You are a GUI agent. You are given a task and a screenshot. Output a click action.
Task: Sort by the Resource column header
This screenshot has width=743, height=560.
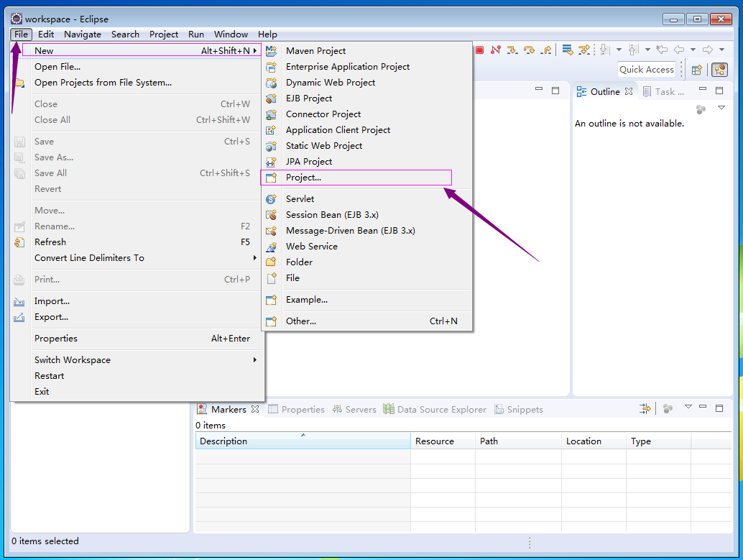[x=443, y=441]
